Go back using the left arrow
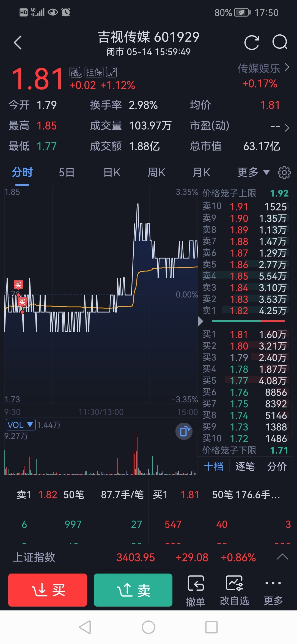The height and width of the screenshot is (644, 297). click(18, 43)
